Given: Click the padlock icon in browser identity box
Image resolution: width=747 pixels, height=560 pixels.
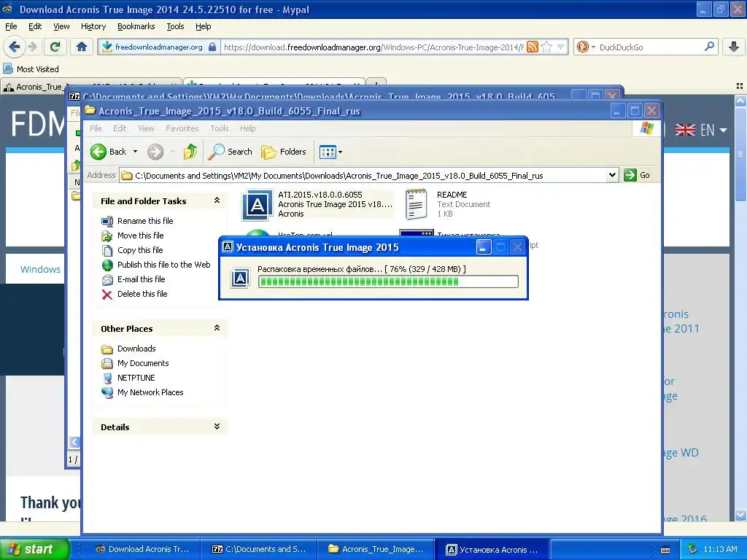Looking at the screenshot, I should point(212,47).
